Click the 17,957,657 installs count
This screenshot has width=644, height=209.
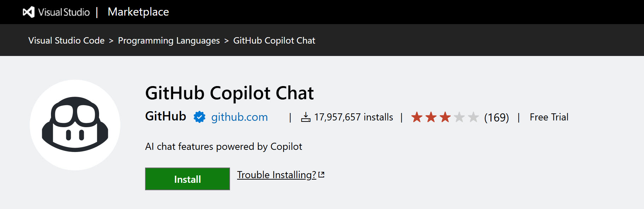353,117
